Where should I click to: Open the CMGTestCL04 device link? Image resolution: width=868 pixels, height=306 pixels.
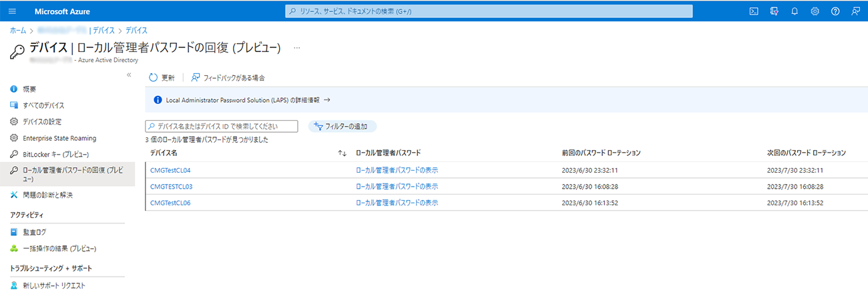170,170
